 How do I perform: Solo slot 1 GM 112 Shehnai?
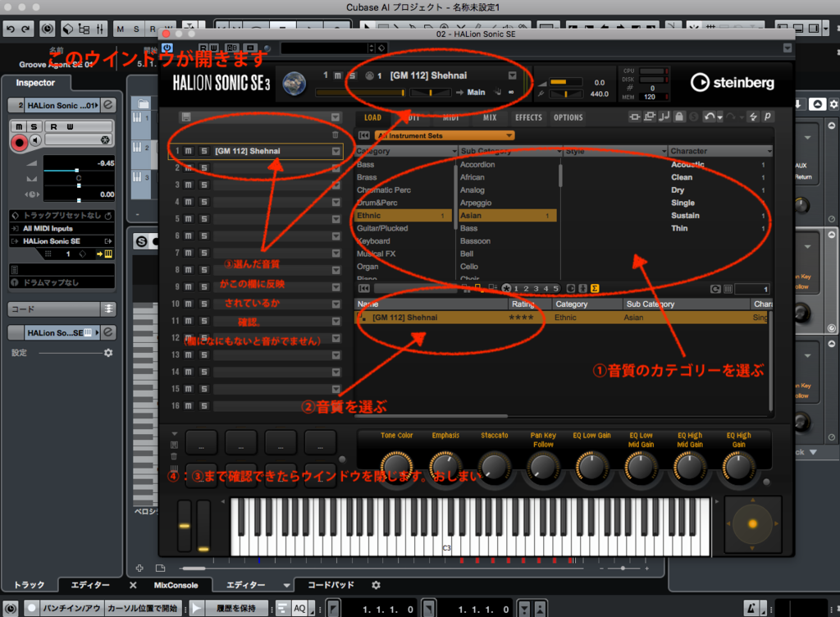(x=203, y=151)
